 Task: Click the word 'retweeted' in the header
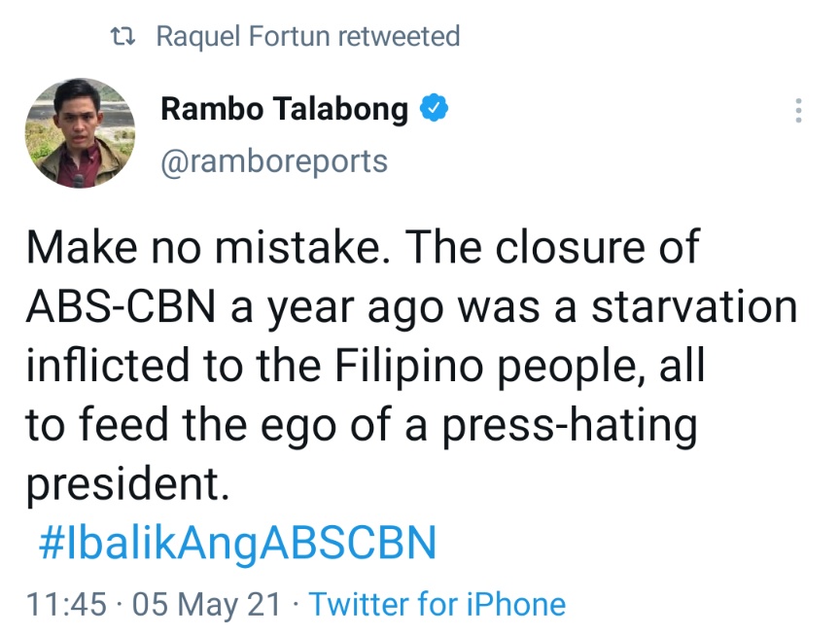click(x=407, y=37)
